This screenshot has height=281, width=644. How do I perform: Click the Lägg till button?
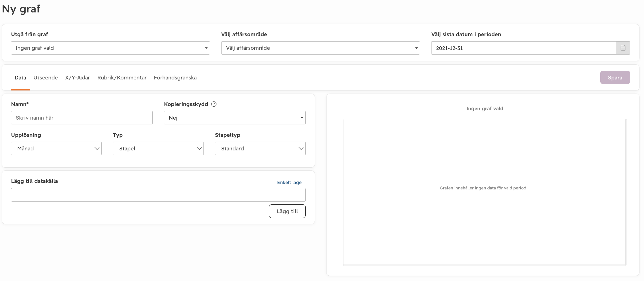click(x=287, y=211)
